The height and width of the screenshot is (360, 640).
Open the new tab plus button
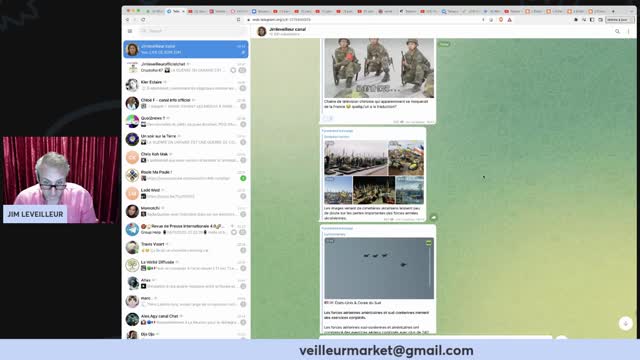coord(613,11)
